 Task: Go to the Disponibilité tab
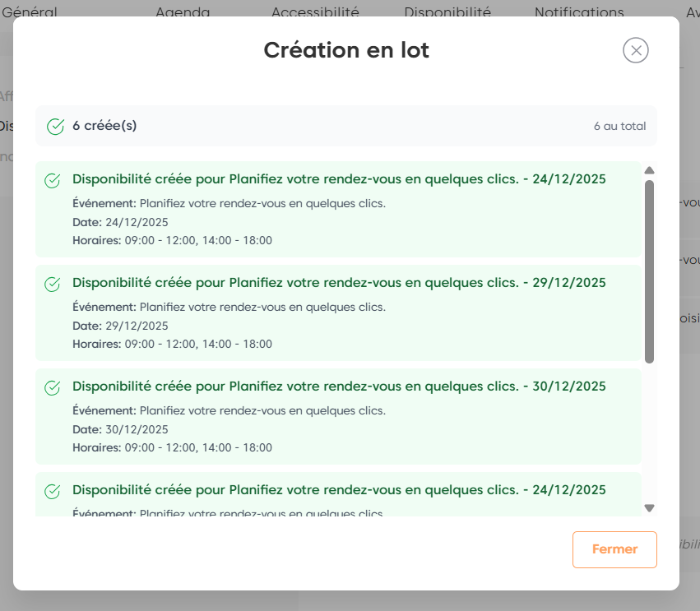click(447, 12)
